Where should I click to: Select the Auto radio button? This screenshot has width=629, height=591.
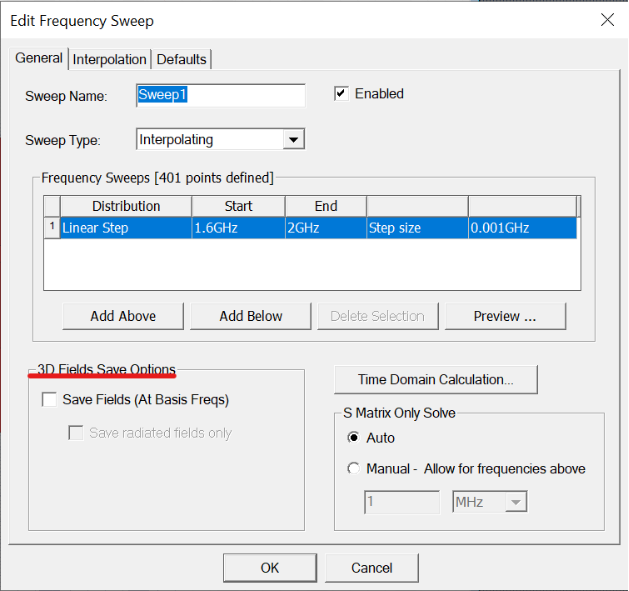pyautogui.click(x=353, y=438)
